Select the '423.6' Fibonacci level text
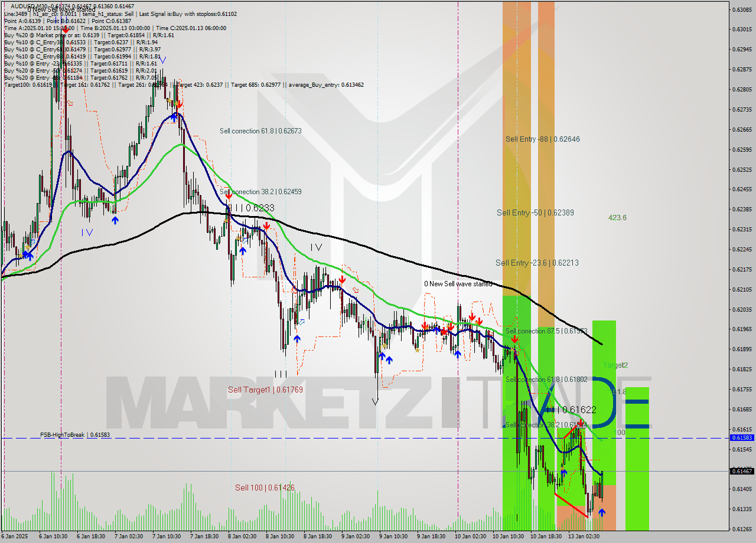This screenshot has width=756, height=543. tap(617, 218)
